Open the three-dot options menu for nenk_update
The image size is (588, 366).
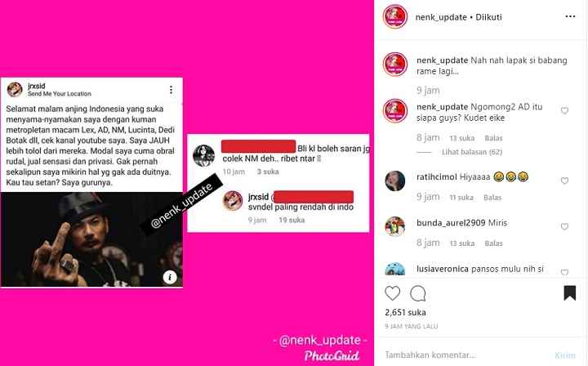click(570, 16)
